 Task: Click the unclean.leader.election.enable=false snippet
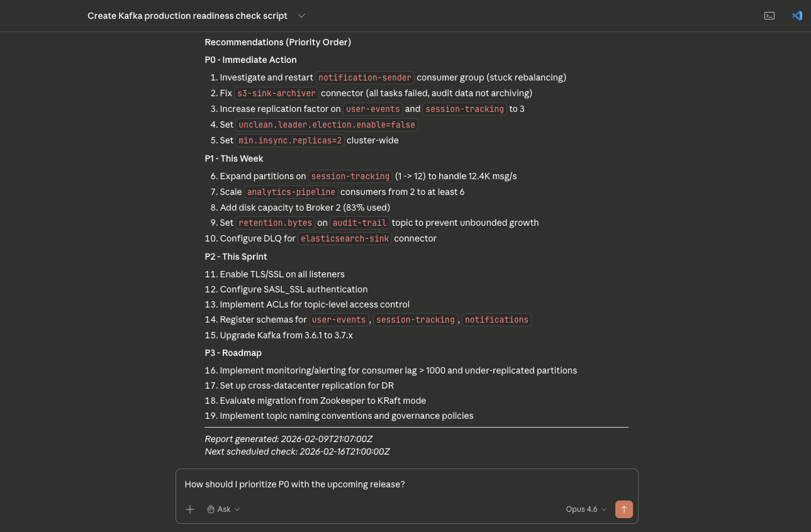[x=327, y=125]
